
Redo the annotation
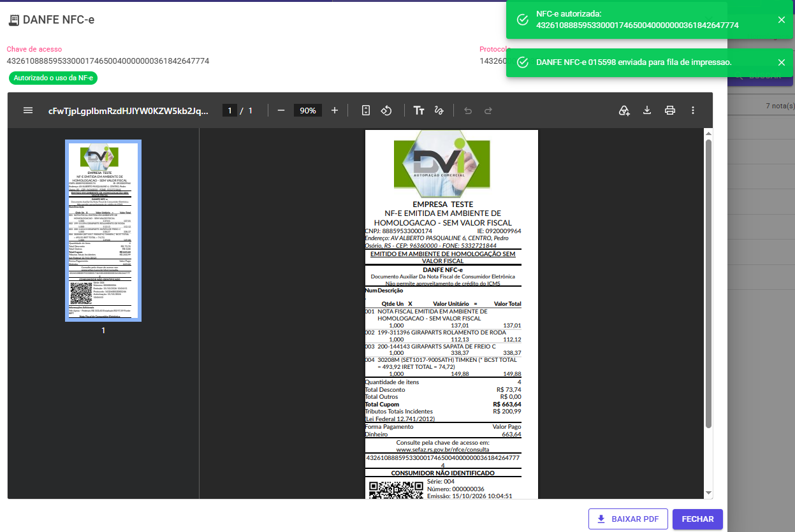point(488,110)
